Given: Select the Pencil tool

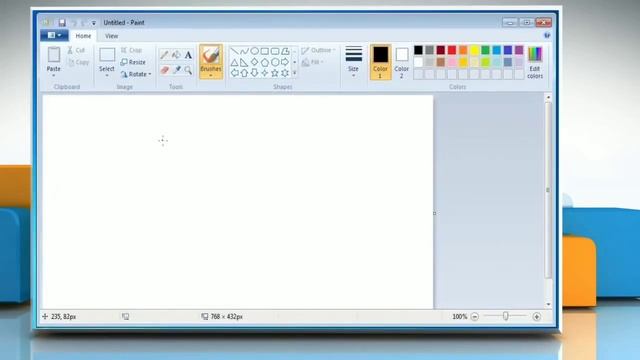Looking at the screenshot, I should (164, 55).
